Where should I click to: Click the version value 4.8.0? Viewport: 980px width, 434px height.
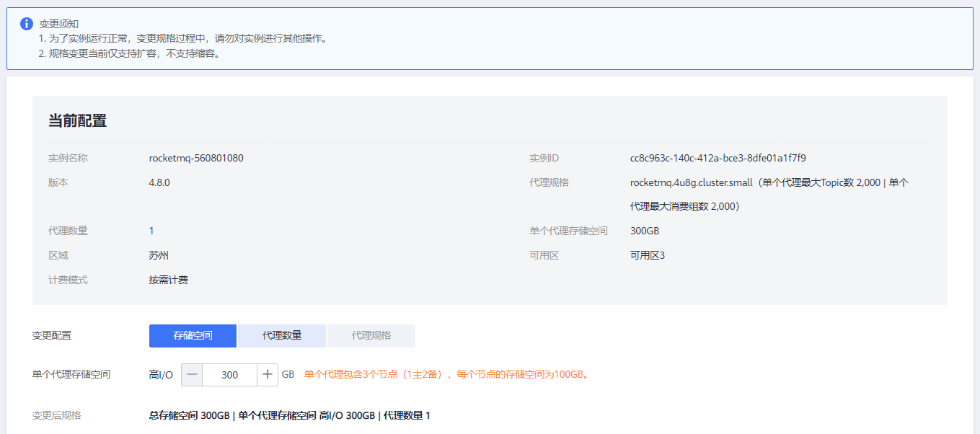159,182
